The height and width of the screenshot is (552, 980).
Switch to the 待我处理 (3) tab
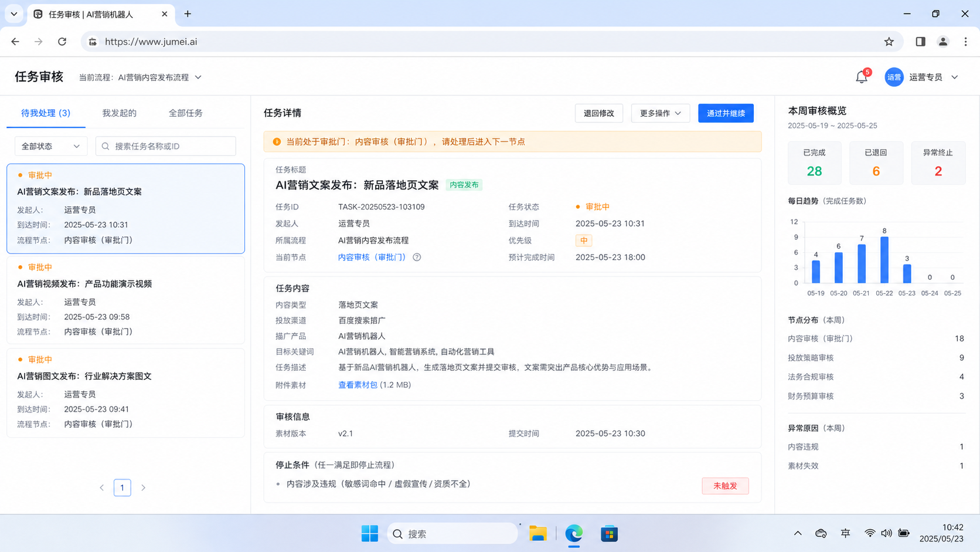tap(46, 113)
